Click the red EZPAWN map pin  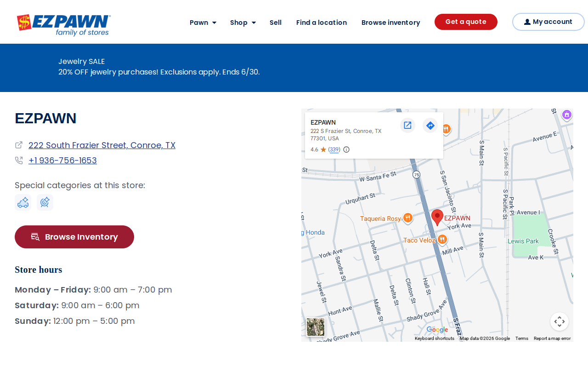coord(437,217)
